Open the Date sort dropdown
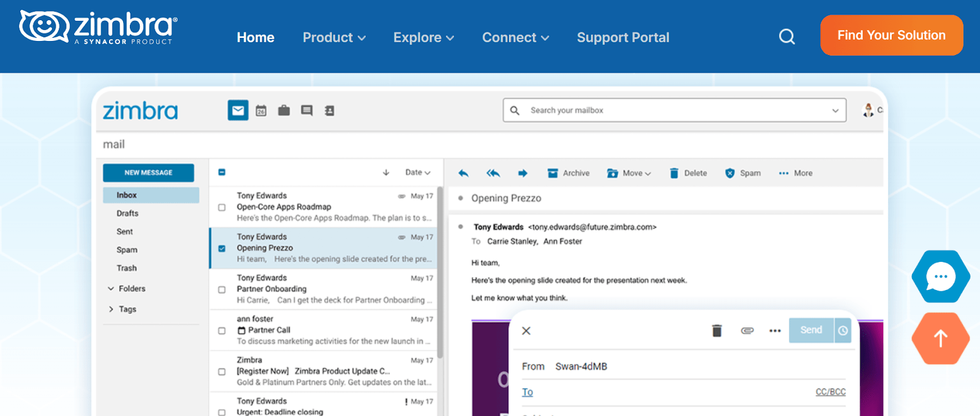Viewport: 980px width, 416px height. pos(418,173)
